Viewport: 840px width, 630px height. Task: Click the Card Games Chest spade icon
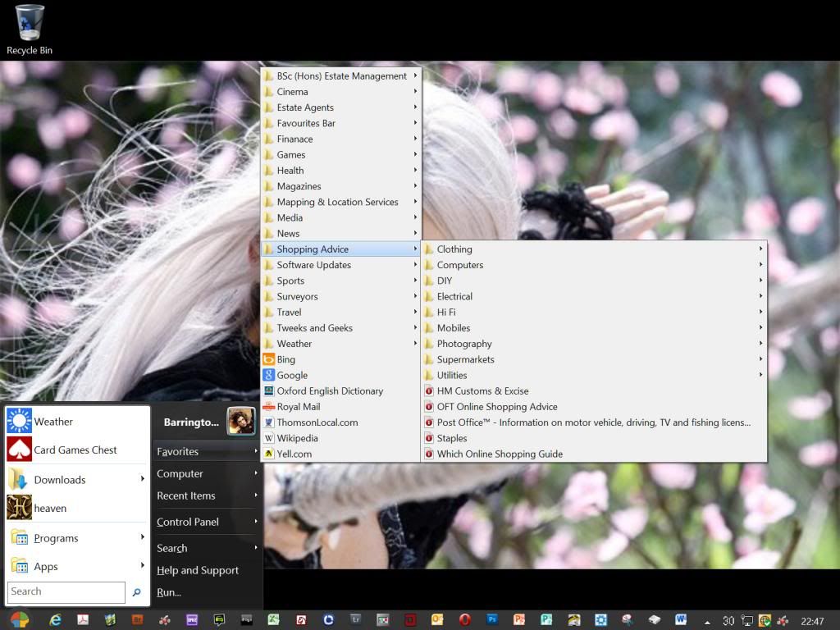20,450
